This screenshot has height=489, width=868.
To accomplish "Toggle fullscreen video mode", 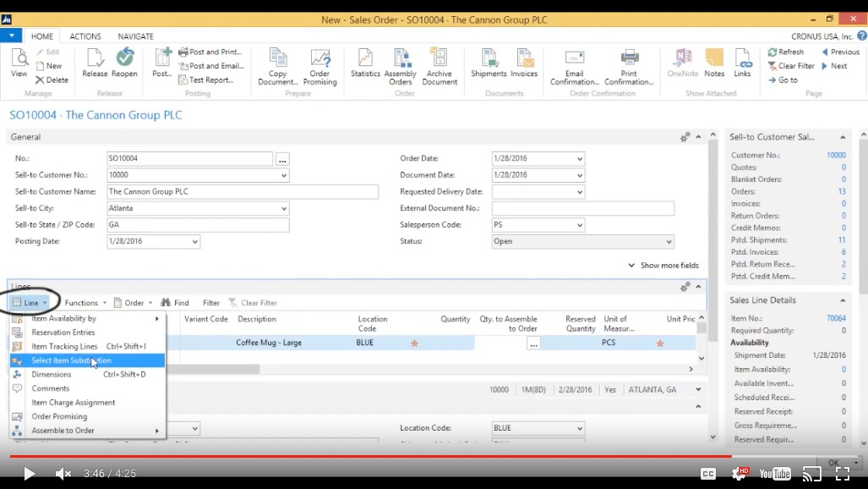I will point(843,474).
